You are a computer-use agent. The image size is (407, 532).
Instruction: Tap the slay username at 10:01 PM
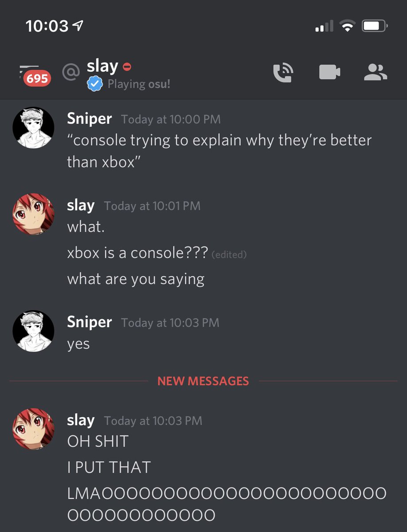[81, 205]
